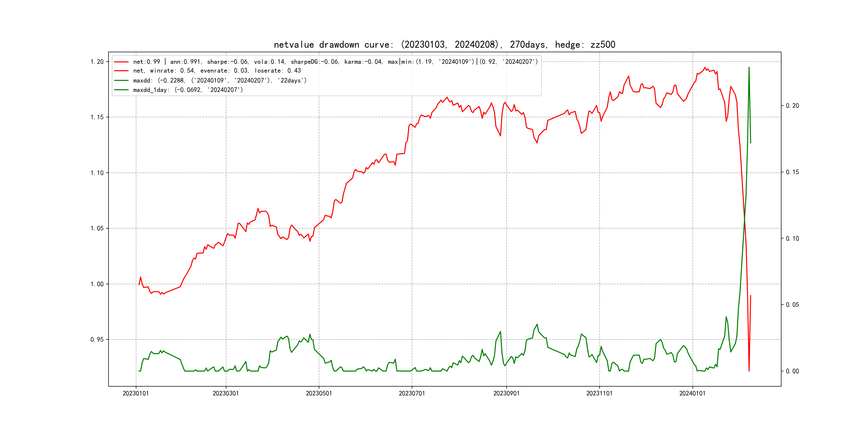Click the maxdd_1day green legend swatch
This screenshot has height=434, width=868.
point(121,90)
